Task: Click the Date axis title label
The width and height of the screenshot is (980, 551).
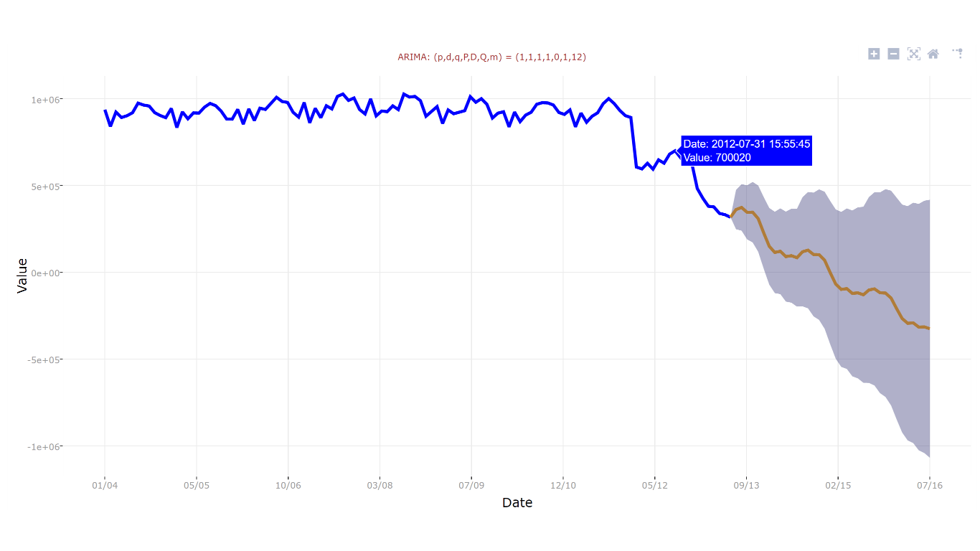Action: click(518, 502)
